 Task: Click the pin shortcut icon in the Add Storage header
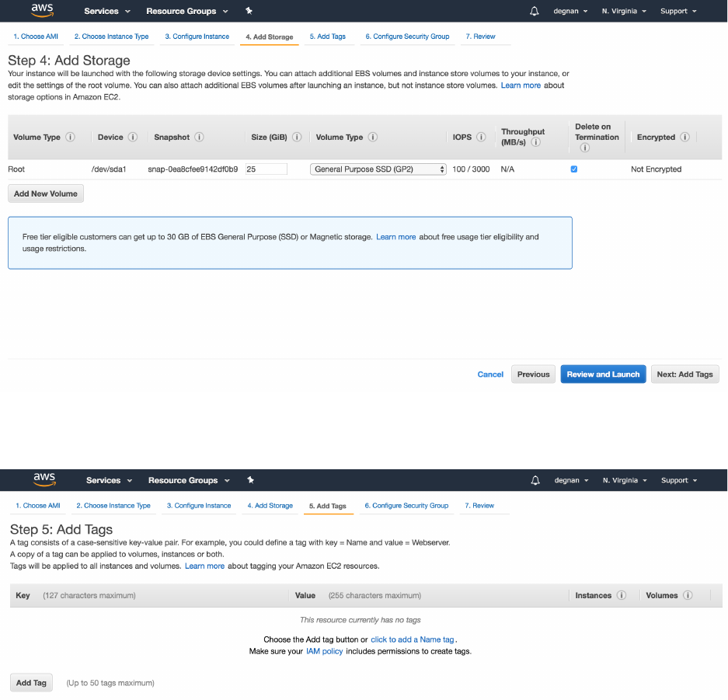tap(249, 11)
